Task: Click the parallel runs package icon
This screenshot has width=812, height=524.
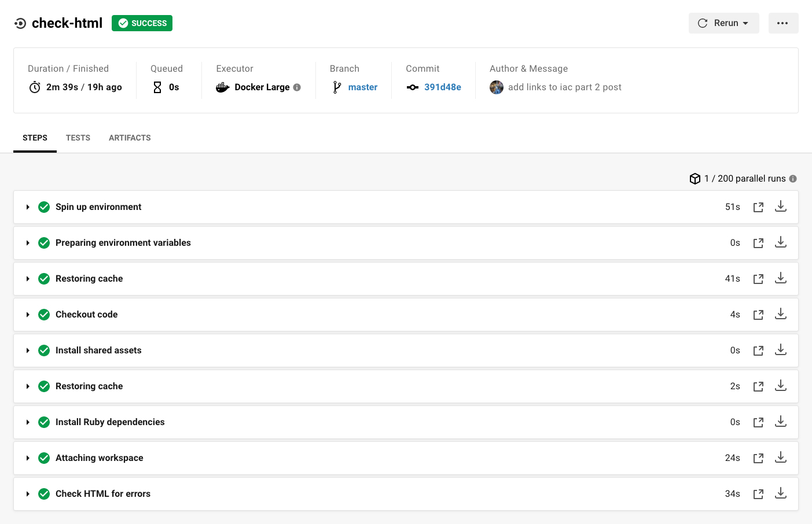Action: 695,179
